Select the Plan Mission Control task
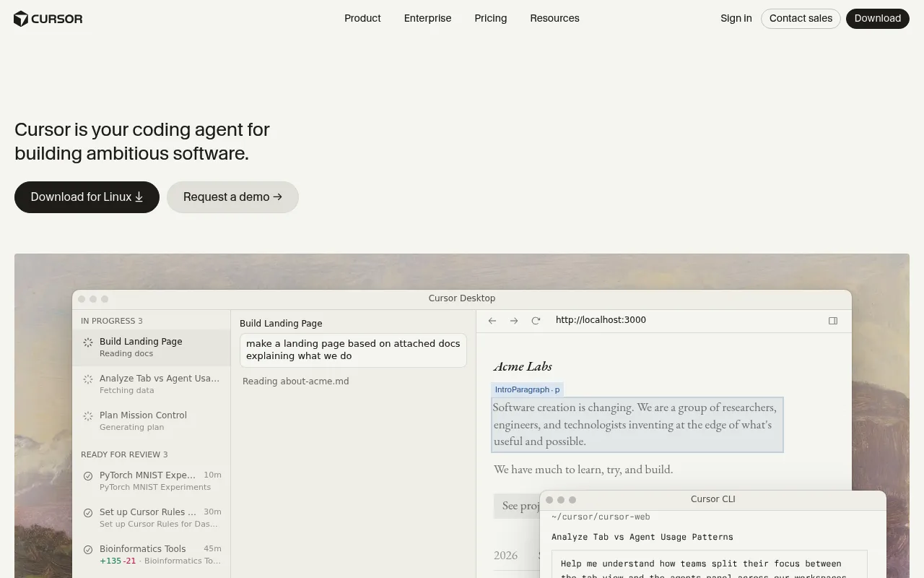 [x=152, y=421]
